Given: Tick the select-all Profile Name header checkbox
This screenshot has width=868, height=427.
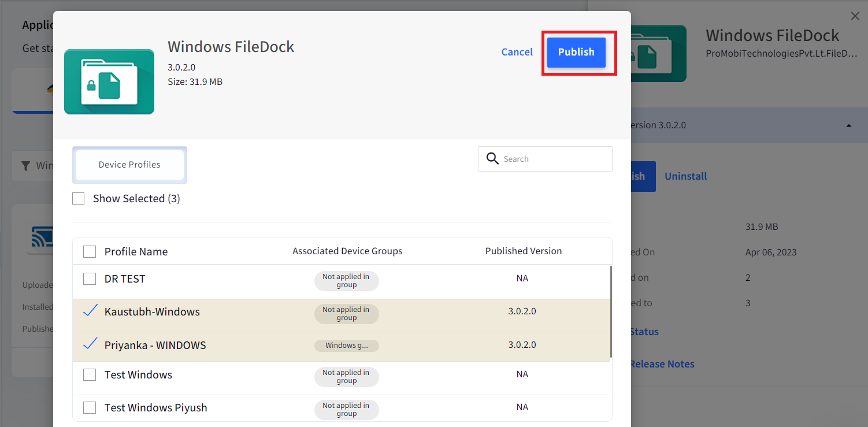Looking at the screenshot, I should click(x=90, y=252).
